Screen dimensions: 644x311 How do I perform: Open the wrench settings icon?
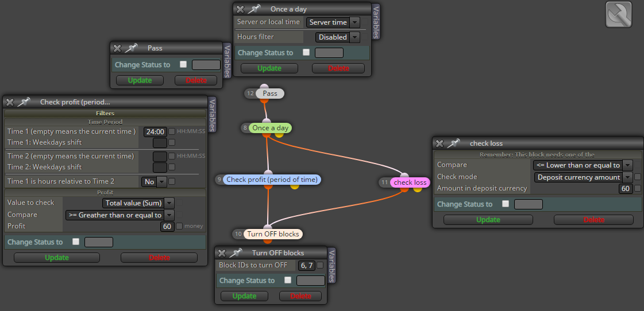619,15
